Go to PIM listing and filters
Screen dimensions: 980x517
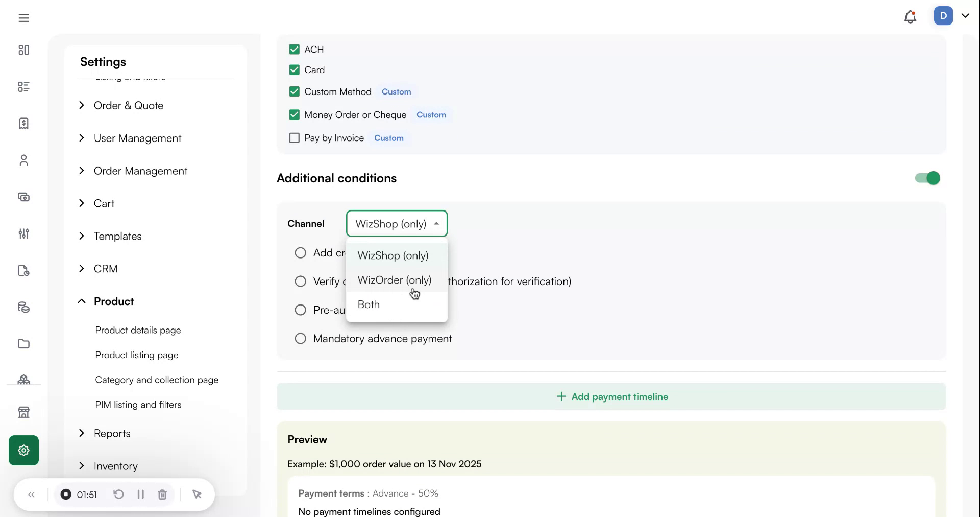[x=138, y=405]
